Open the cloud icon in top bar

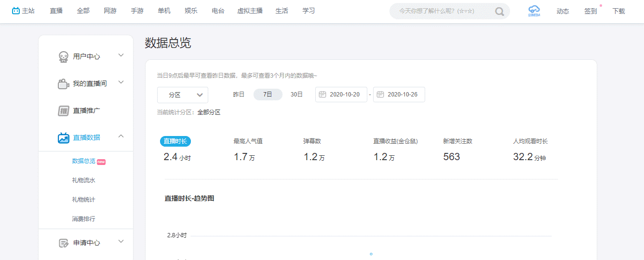(x=534, y=11)
